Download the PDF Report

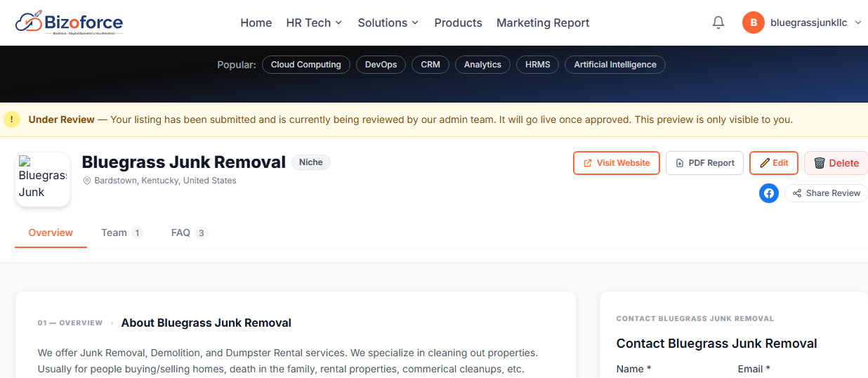pos(704,163)
